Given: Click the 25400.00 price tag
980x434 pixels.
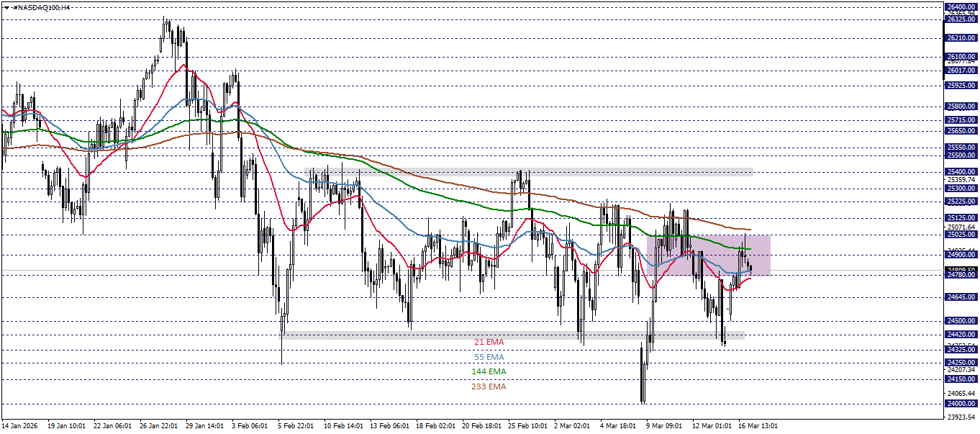Looking at the screenshot, I should pyautogui.click(x=961, y=170).
